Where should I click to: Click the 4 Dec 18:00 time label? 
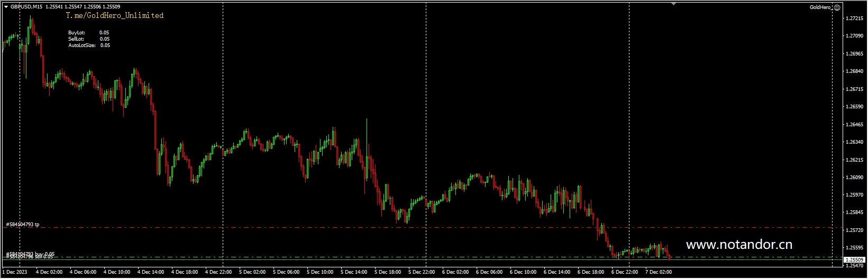point(185,272)
